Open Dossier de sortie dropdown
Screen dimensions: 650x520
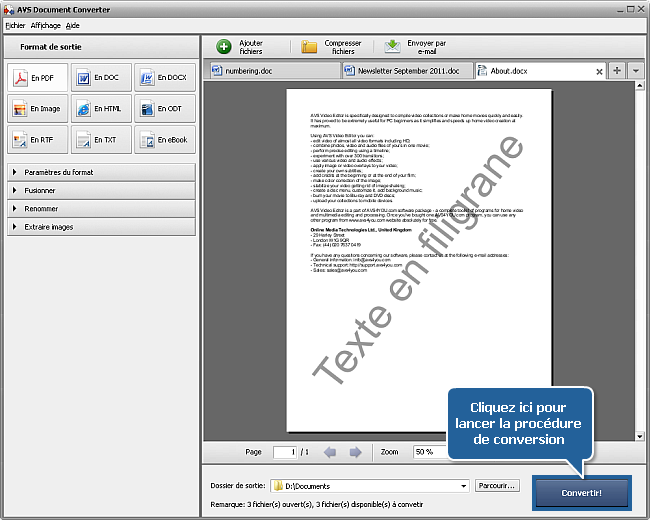coord(464,486)
